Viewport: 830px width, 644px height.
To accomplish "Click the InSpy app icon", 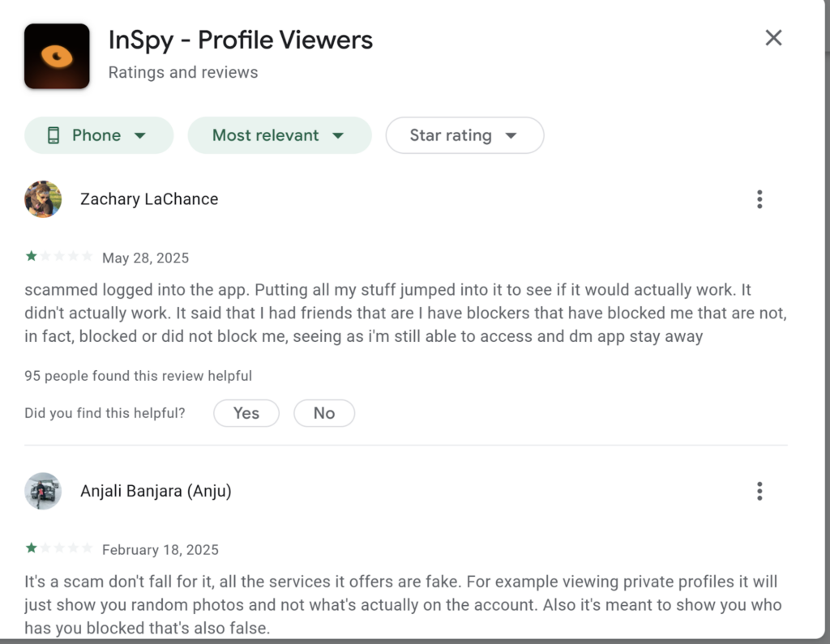I will (56, 55).
